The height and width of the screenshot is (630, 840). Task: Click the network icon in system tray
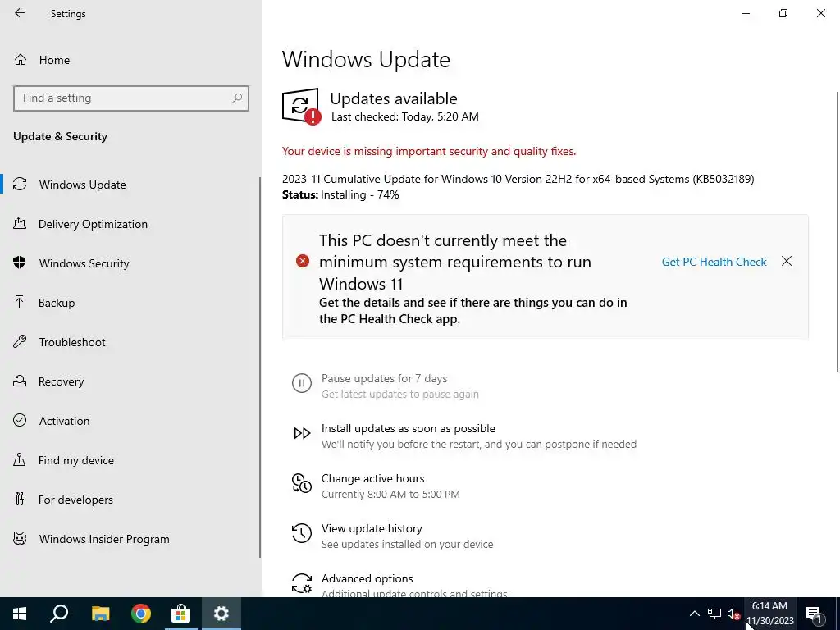tap(714, 614)
